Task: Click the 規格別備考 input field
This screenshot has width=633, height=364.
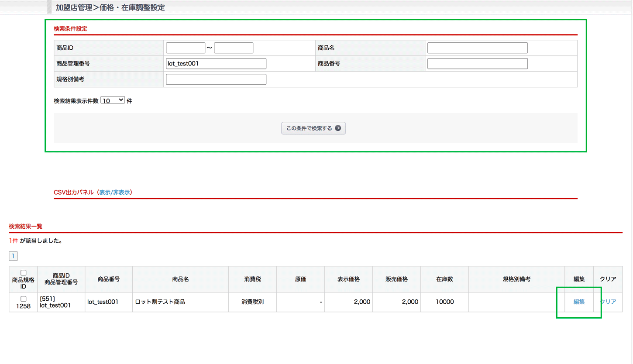Action: pos(216,79)
